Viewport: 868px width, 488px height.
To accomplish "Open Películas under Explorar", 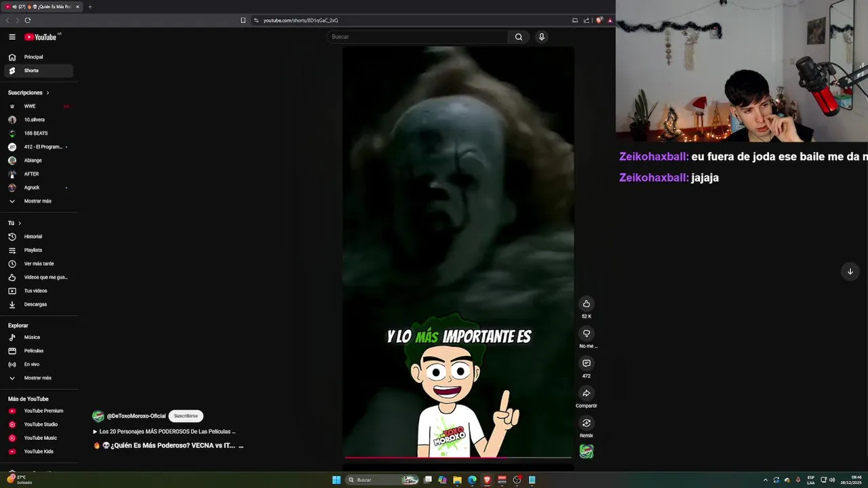I will coord(39,350).
